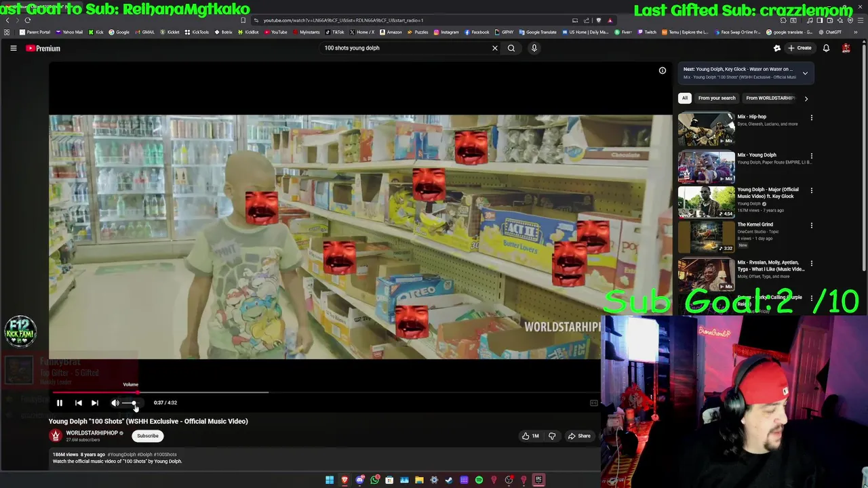Open the WORLDSTARHIPHOP channel avatar
The width and height of the screenshot is (868, 488).
pos(56,436)
